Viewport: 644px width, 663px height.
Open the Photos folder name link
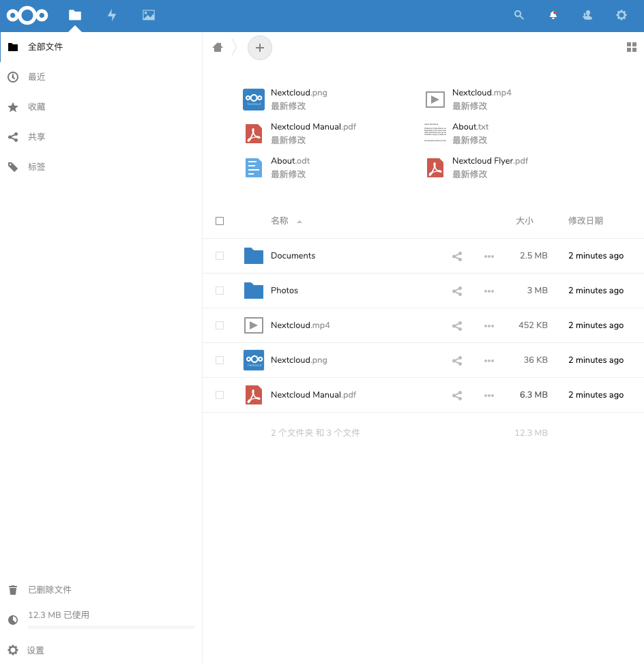[x=284, y=291]
